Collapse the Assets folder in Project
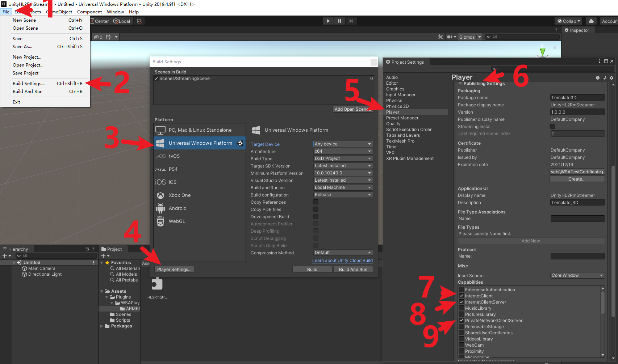The width and height of the screenshot is (618, 364). coord(101,291)
